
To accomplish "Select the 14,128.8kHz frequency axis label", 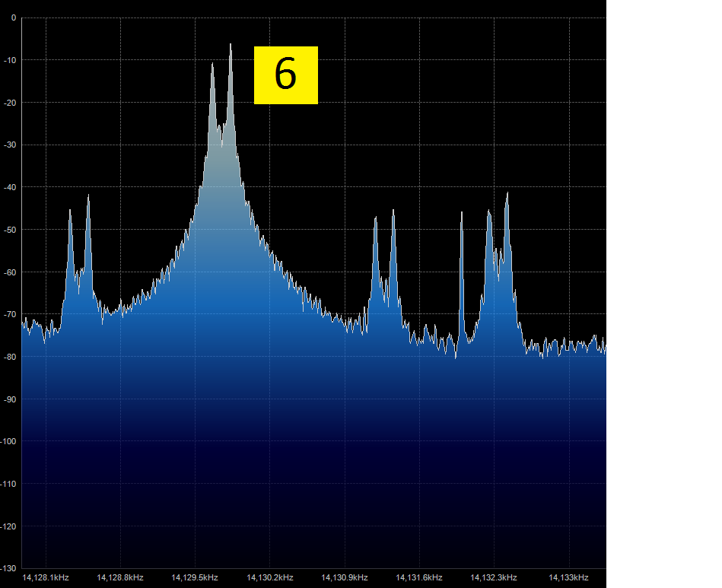I will [x=120, y=577].
